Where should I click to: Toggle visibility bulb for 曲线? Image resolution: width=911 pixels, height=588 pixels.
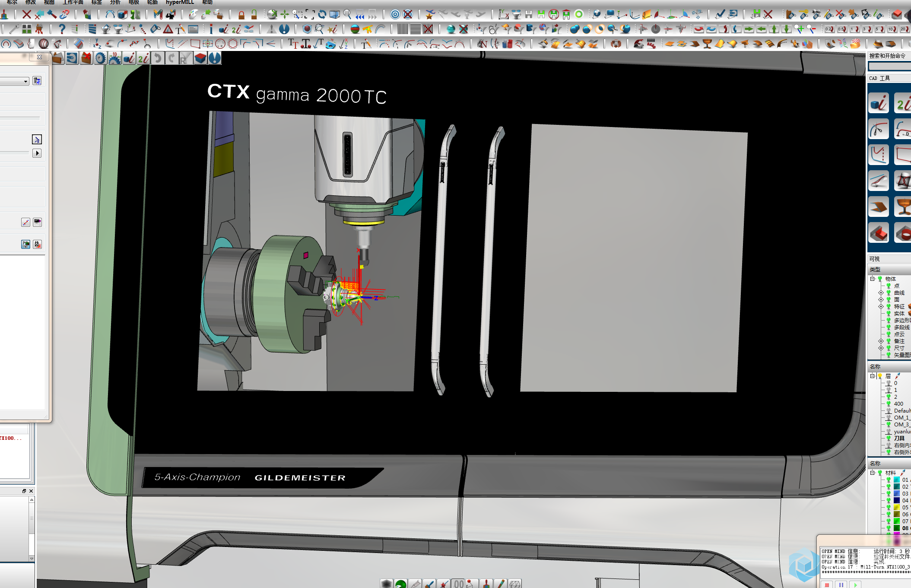pos(889,292)
